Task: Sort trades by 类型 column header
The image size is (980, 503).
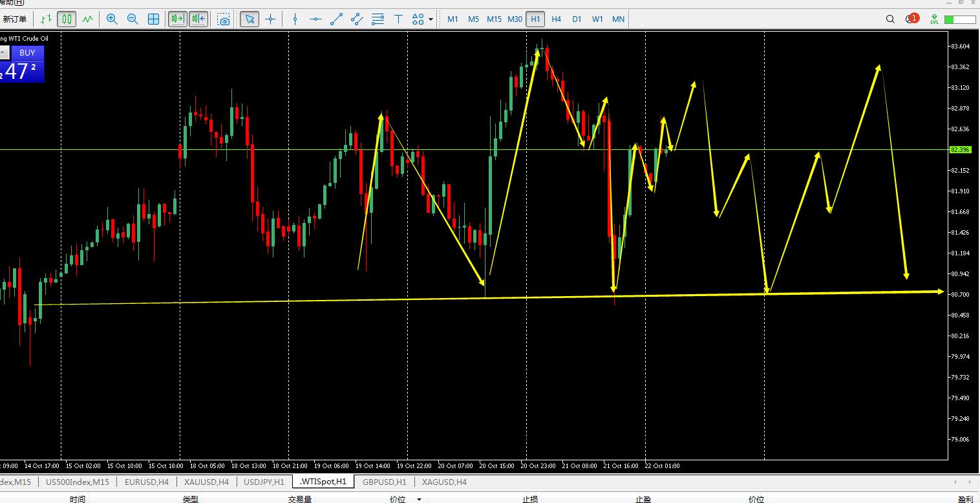Action: point(191,499)
